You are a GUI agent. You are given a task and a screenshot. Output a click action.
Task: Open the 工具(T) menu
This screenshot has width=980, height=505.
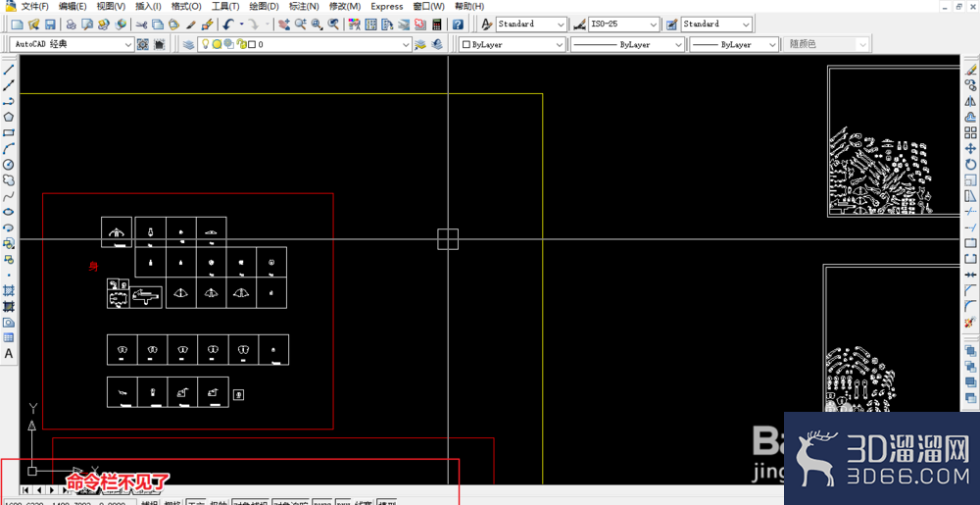coord(225,6)
